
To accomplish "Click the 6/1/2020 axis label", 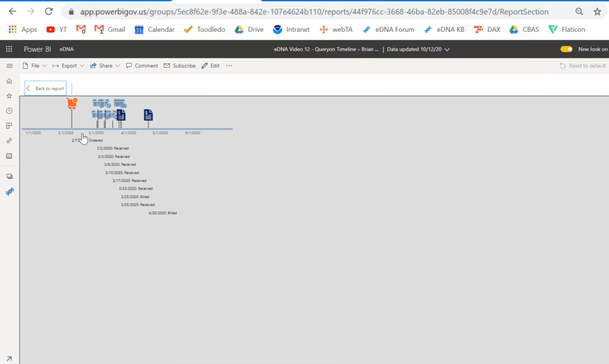I will [x=193, y=133].
